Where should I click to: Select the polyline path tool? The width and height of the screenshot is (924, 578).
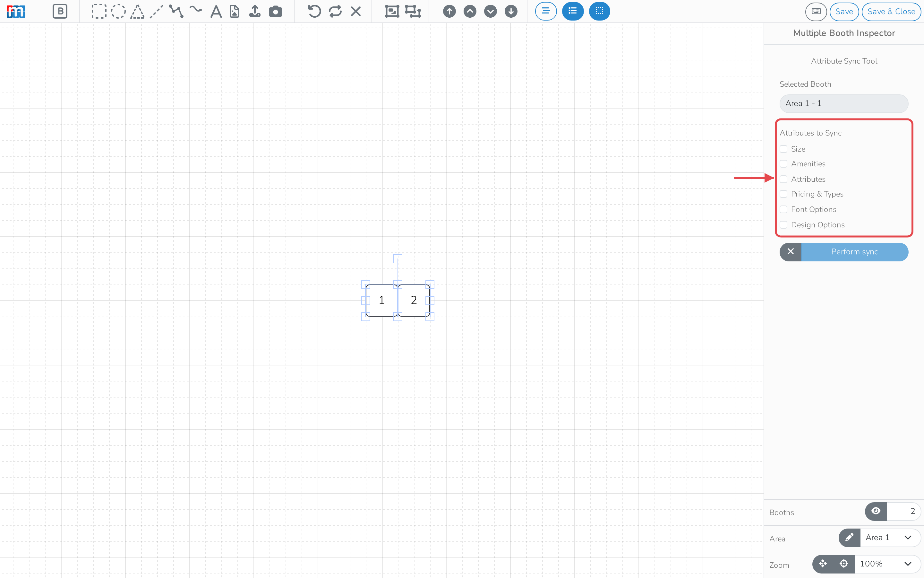(176, 12)
